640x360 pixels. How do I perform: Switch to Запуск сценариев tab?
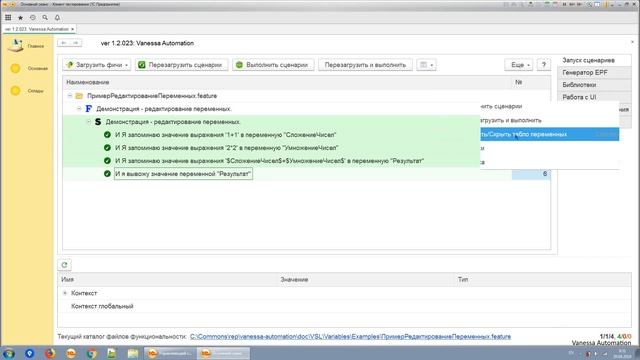pos(594,60)
